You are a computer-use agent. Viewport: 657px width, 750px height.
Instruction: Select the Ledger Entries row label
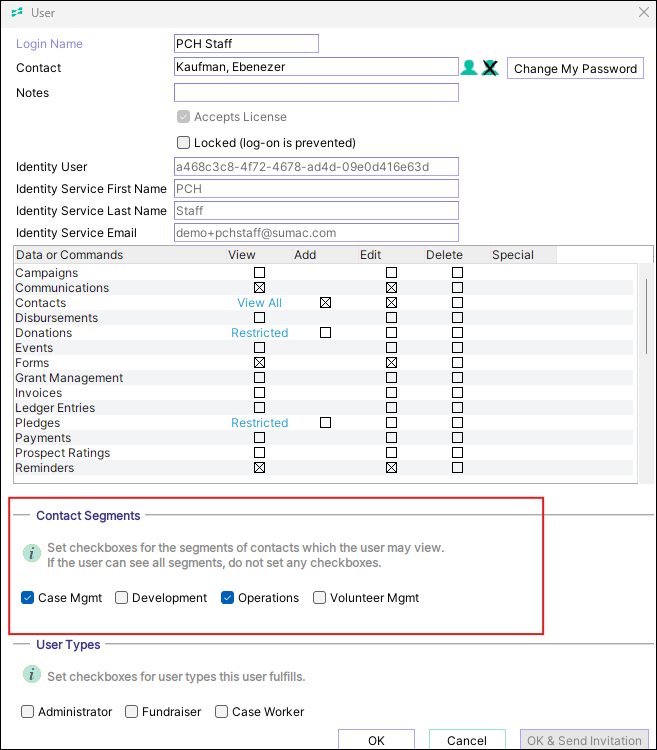click(55, 408)
